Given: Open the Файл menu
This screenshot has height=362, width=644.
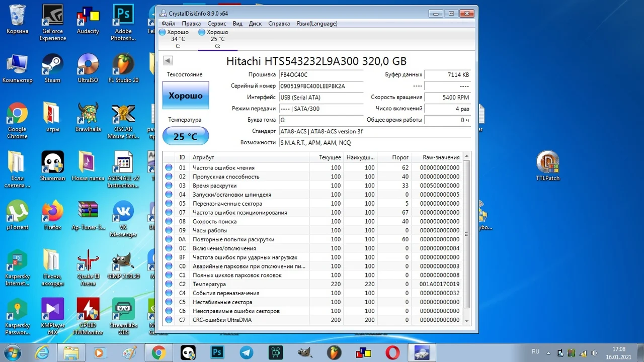Looking at the screenshot, I should 169,24.
